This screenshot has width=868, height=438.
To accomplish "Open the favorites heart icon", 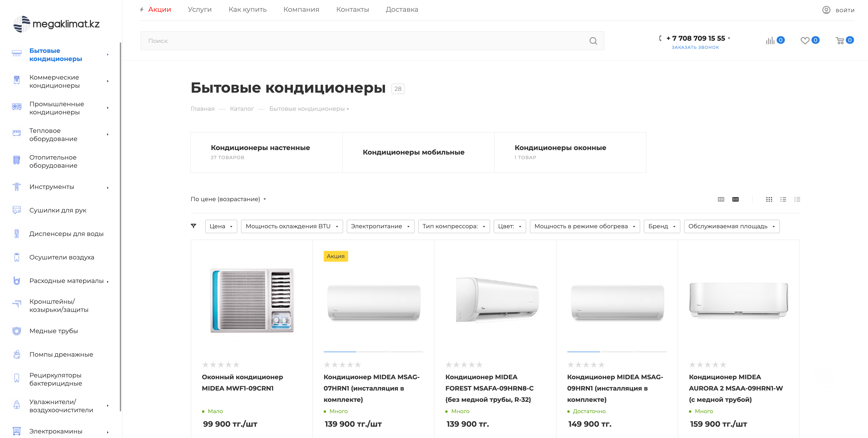I will (805, 40).
